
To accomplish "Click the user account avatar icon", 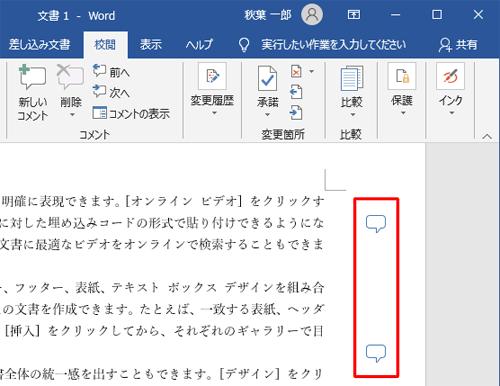I will coord(312,15).
